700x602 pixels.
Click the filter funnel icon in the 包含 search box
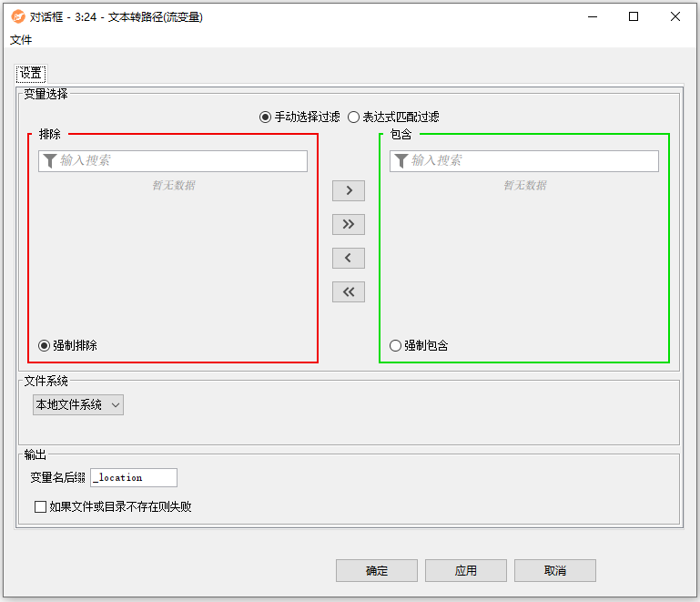coord(401,161)
